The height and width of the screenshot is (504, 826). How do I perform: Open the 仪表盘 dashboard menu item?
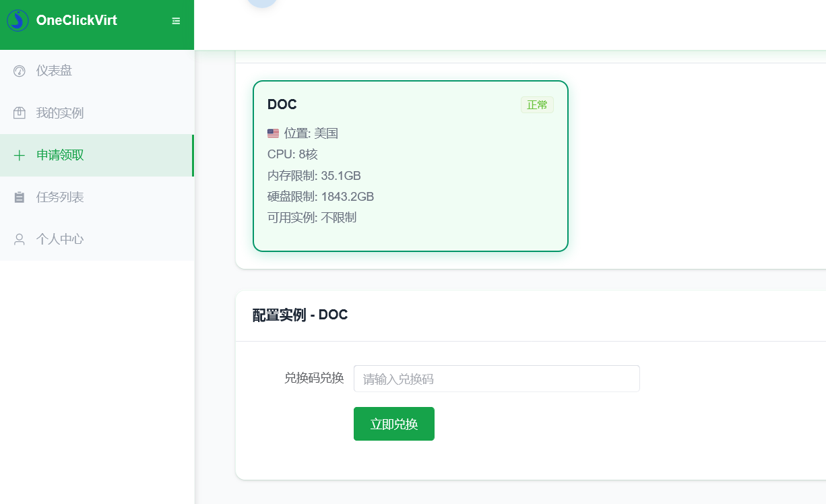point(54,71)
